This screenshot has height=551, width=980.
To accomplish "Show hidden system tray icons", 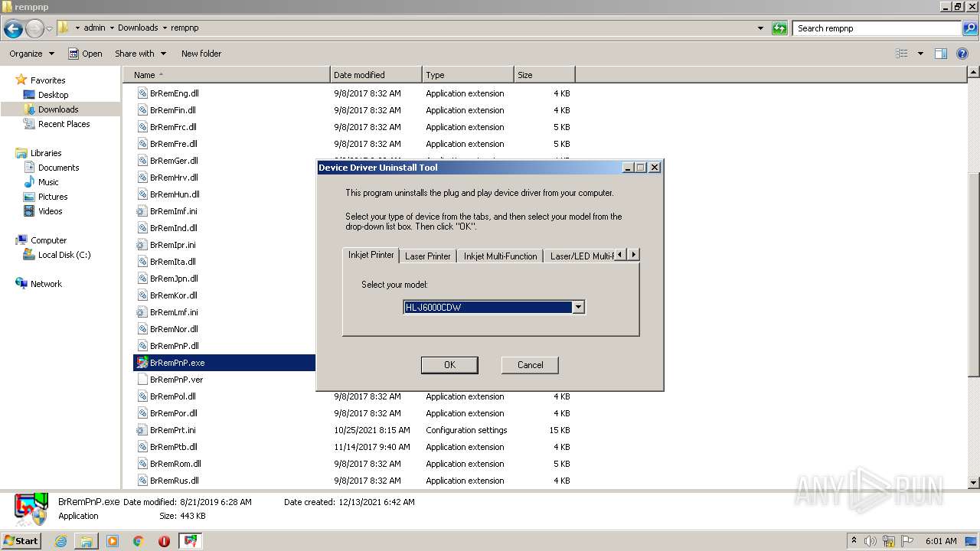I will pos(854,541).
